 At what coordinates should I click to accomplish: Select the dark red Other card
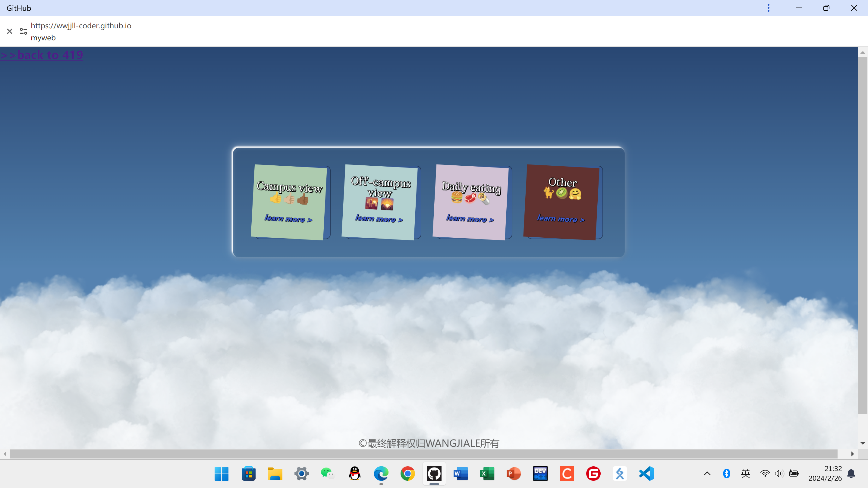[561, 202]
